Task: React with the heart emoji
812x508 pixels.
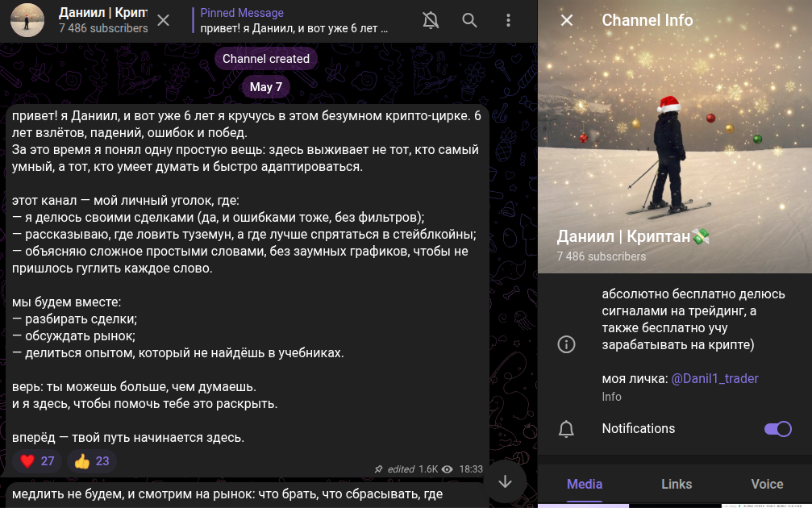Action: pos(37,460)
